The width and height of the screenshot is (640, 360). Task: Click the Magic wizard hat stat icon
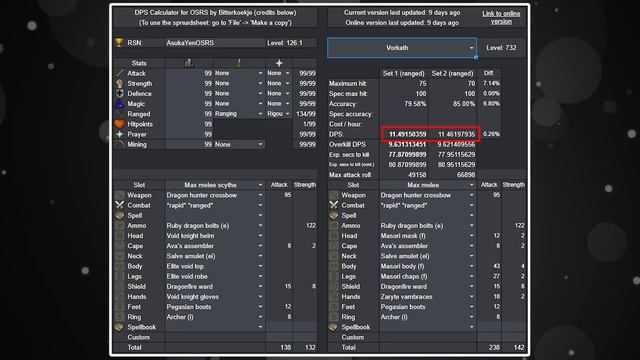pos(120,104)
